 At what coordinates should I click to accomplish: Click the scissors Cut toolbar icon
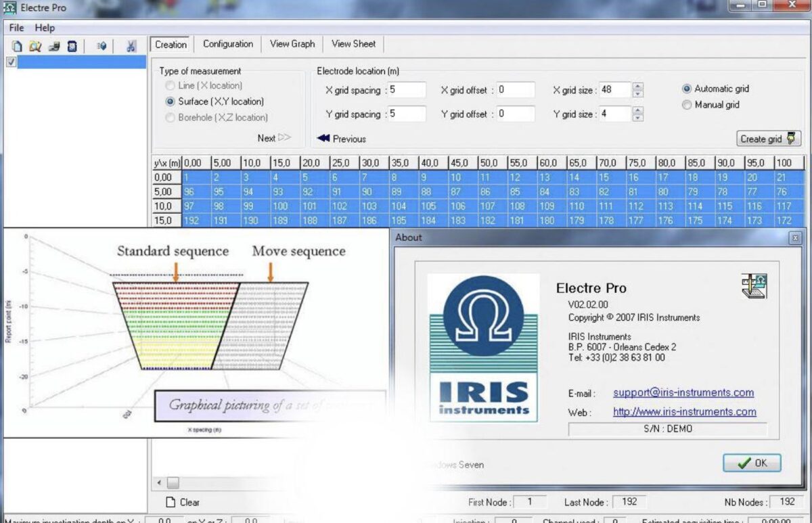[x=131, y=46]
